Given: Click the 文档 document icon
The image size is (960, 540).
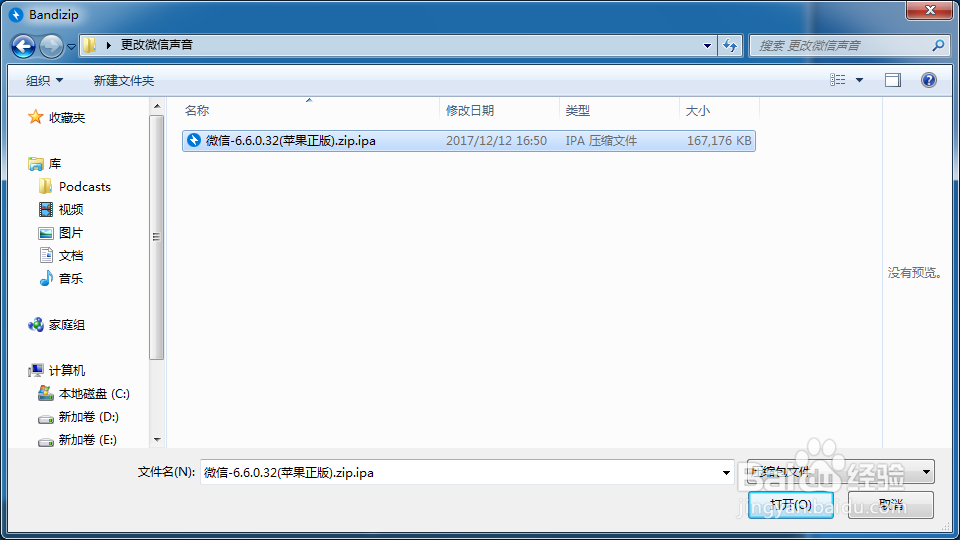Looking at the screenshot, I should coord(46,255).
